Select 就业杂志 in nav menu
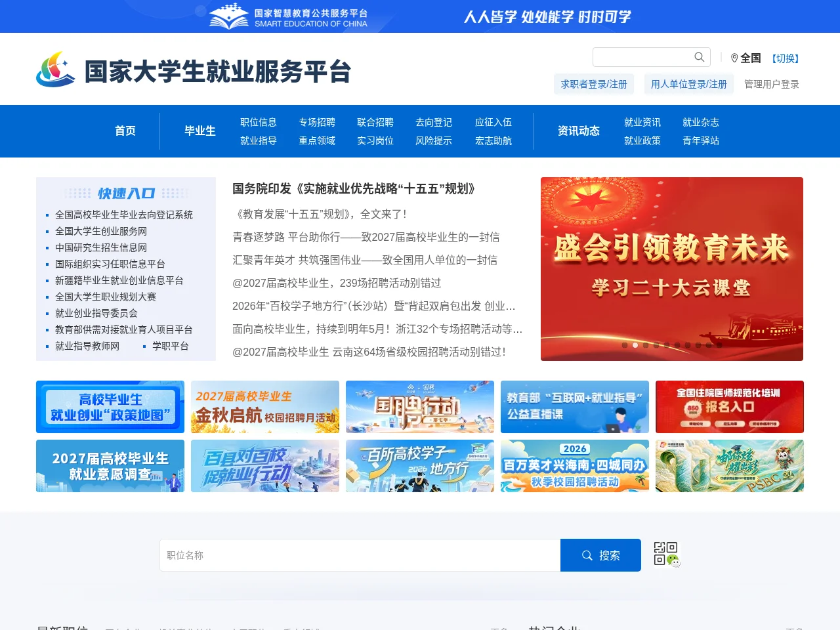Screen dimensions: 840x630 pyautogui.click(x=701, y=122)
